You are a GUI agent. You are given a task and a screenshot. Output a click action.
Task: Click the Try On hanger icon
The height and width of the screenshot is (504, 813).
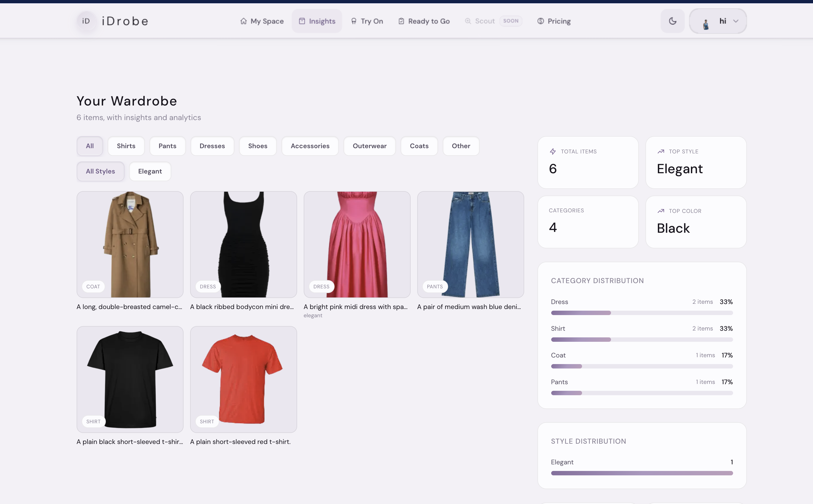click(x=354, y=21)
